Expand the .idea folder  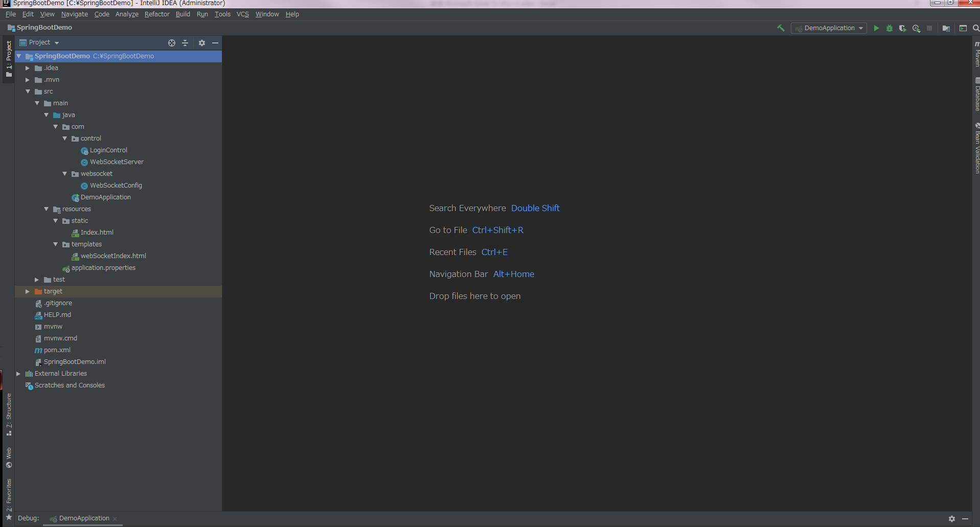tap(28, 68)
